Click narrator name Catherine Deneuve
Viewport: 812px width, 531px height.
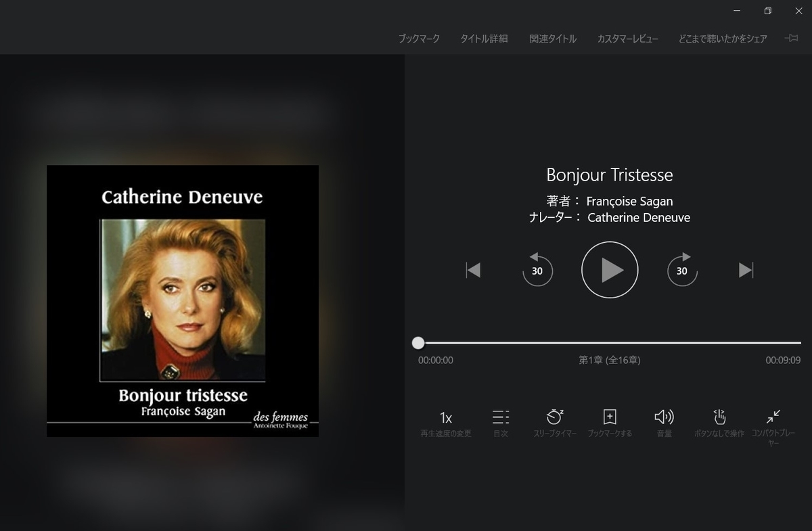coord(639,217)
